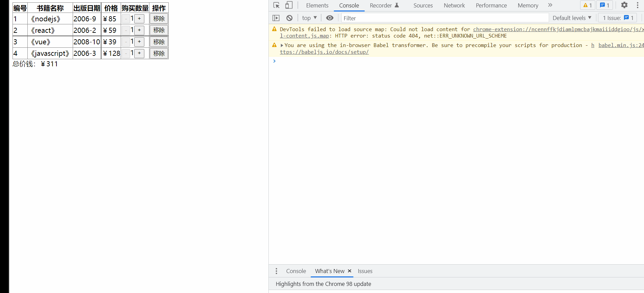Open the Default levels dropdown
This screenshot has height=293, width=644.
click(572, 18)
